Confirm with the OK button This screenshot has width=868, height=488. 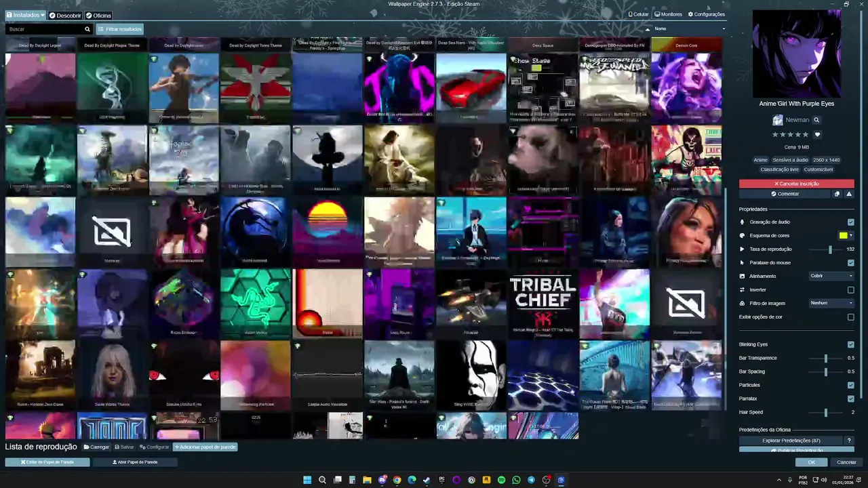click(812, 462)
